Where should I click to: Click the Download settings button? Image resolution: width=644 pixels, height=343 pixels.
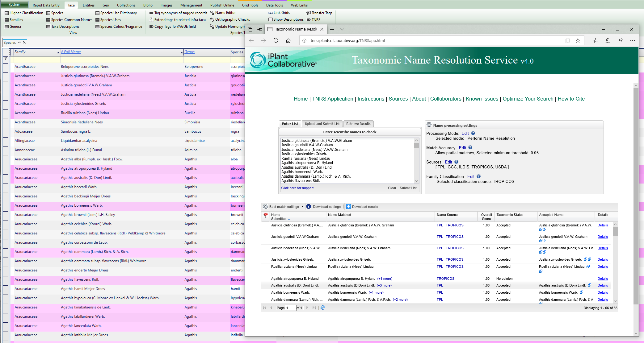(324, 207)
